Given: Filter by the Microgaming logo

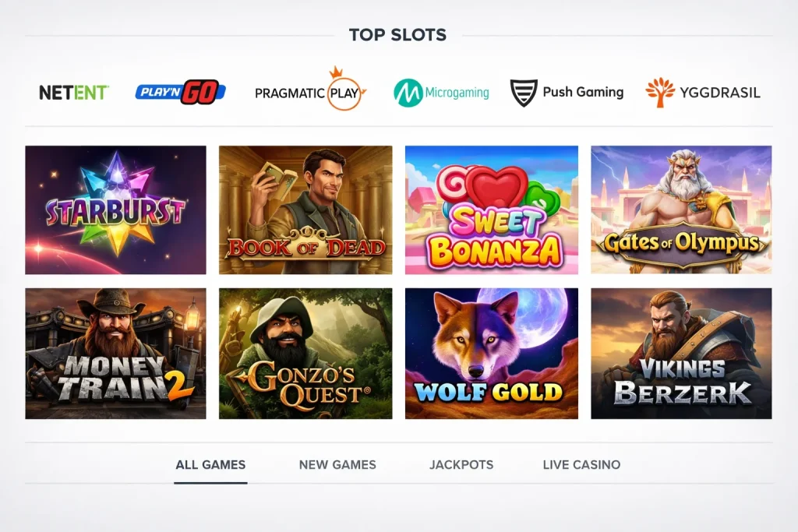Looking at the screenshot, I should pos(441,93).
